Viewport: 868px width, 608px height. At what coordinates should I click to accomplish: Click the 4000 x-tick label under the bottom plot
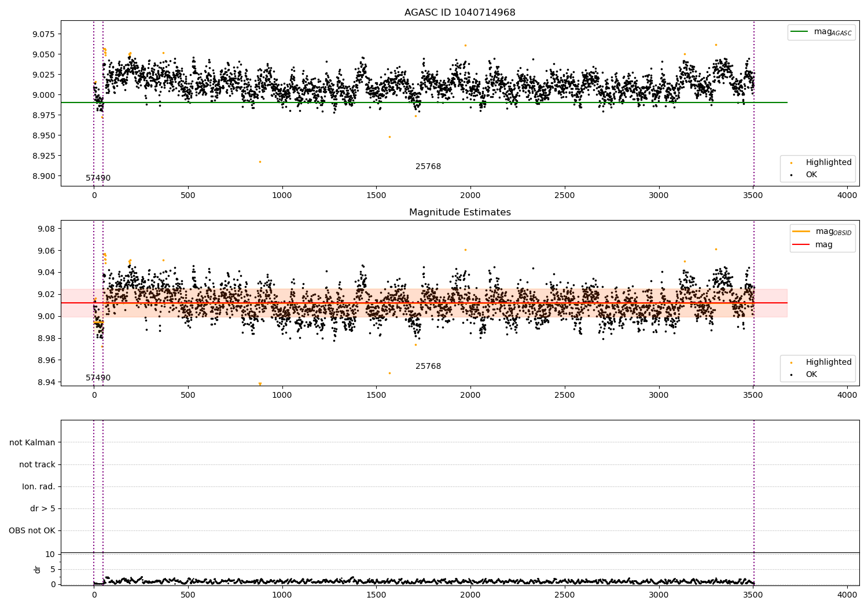[847, 595]
